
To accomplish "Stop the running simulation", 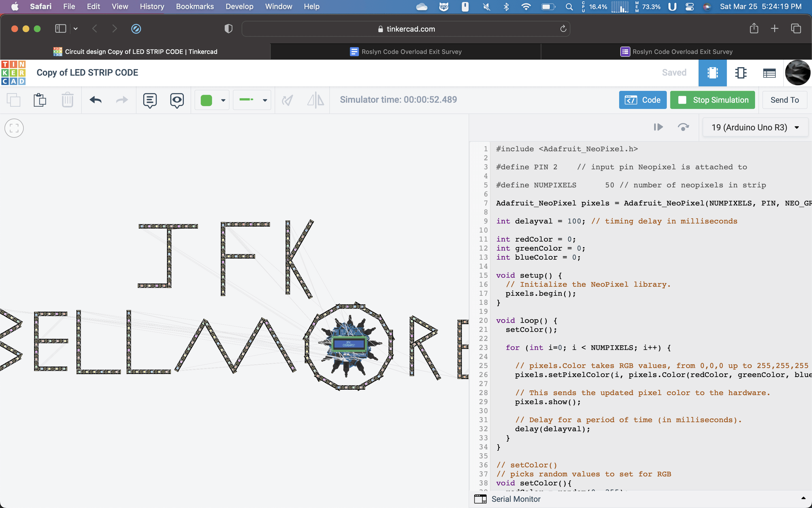I will pyautogui.click(x=712, y=100).
